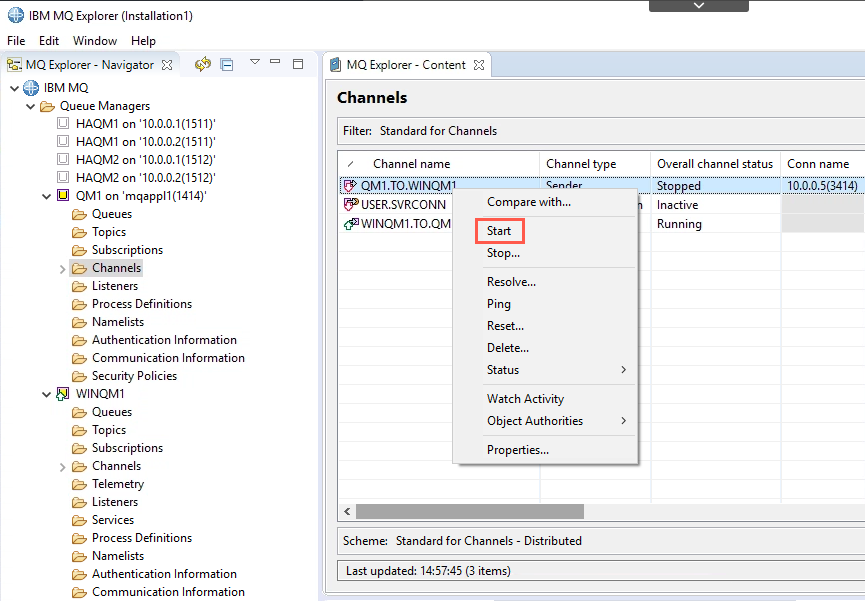Image resolution: width=865 pixels, height=601 pixels.
Task: Click the HAQM2 on '10.0.0.1(1512)' queue manager icon
Action: [x=63, y=159]
